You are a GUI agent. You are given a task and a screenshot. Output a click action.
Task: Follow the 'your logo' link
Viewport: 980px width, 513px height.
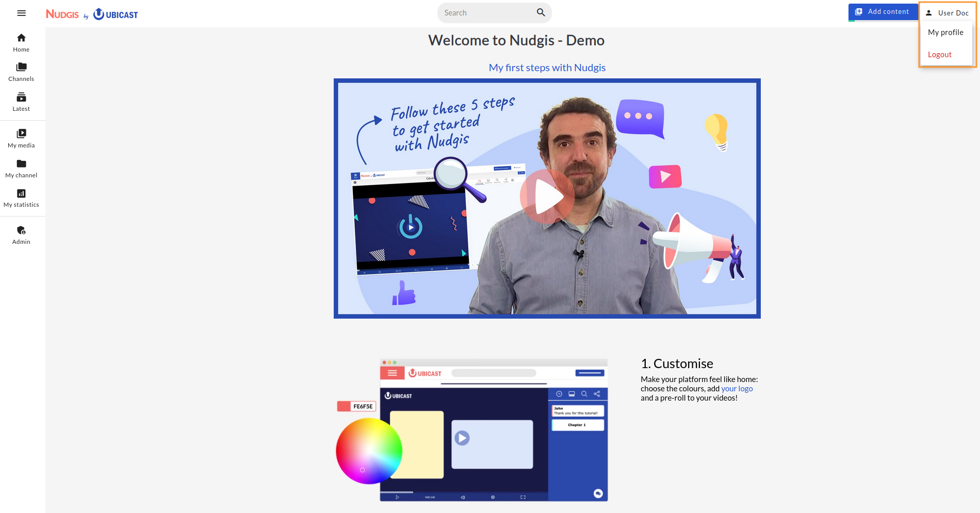click(737, 389)
